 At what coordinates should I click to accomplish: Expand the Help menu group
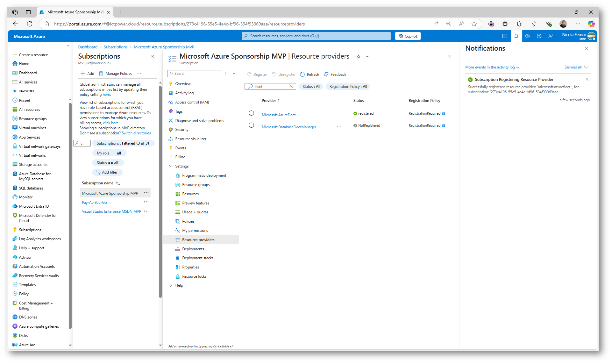tap(171, 285)
